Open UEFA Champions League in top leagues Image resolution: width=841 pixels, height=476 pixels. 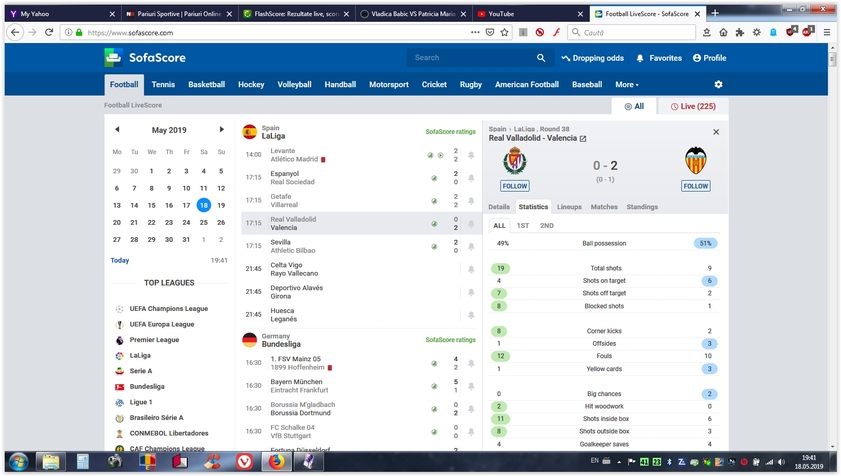click(168, 309)
